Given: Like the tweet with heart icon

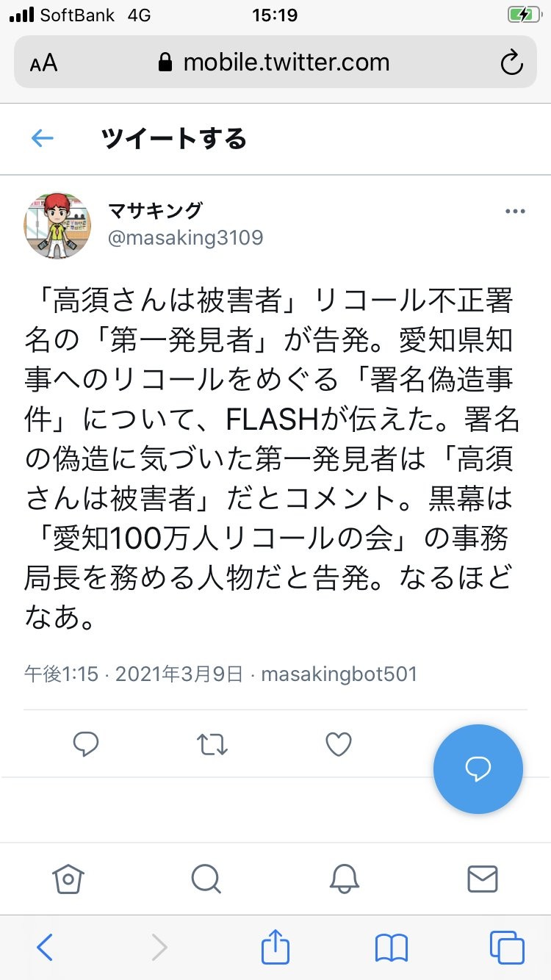Looking at the screenshot, I should pos(339,745).
